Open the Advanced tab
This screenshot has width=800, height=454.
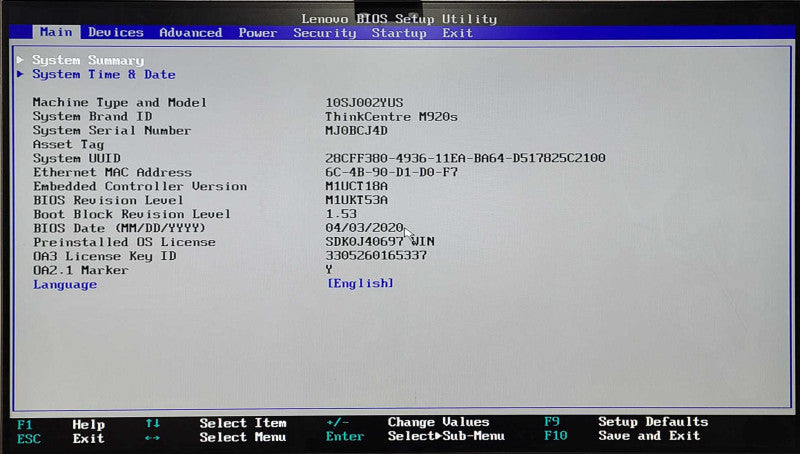(190, 33)
